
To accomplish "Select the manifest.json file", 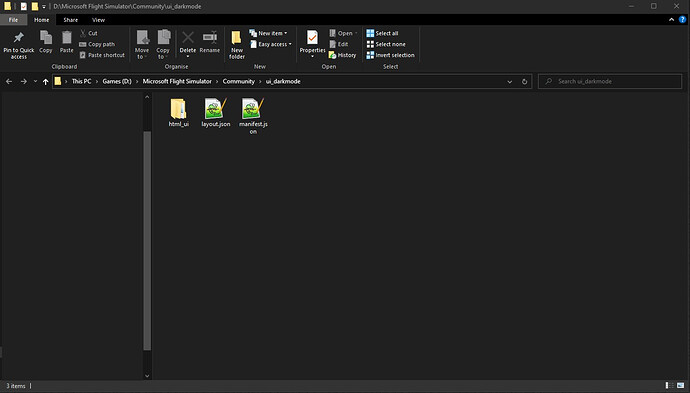I will tap(253, 116).
